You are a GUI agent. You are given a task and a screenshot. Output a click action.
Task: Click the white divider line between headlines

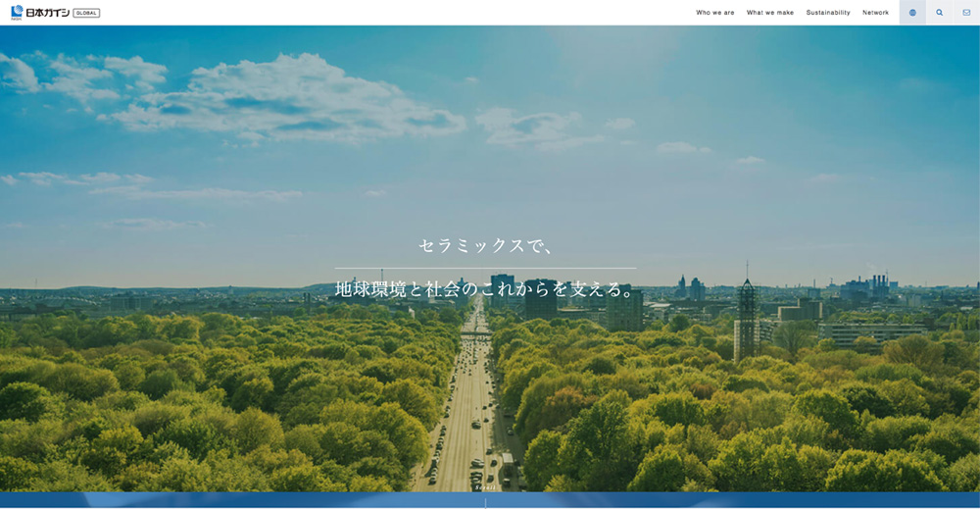click(486, 268)
